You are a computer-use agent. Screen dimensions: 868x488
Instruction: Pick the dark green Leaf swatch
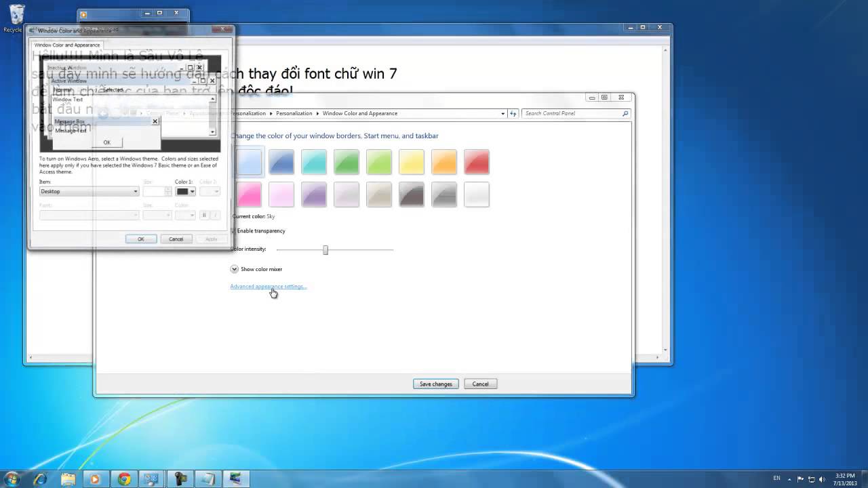[x=347, y=162]
